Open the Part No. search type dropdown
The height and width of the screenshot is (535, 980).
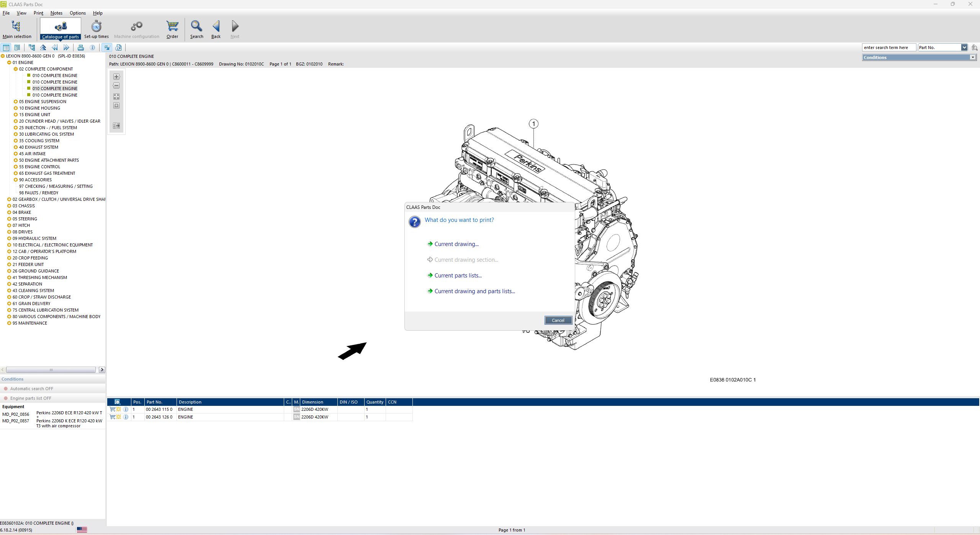click(x=964, y=48)
